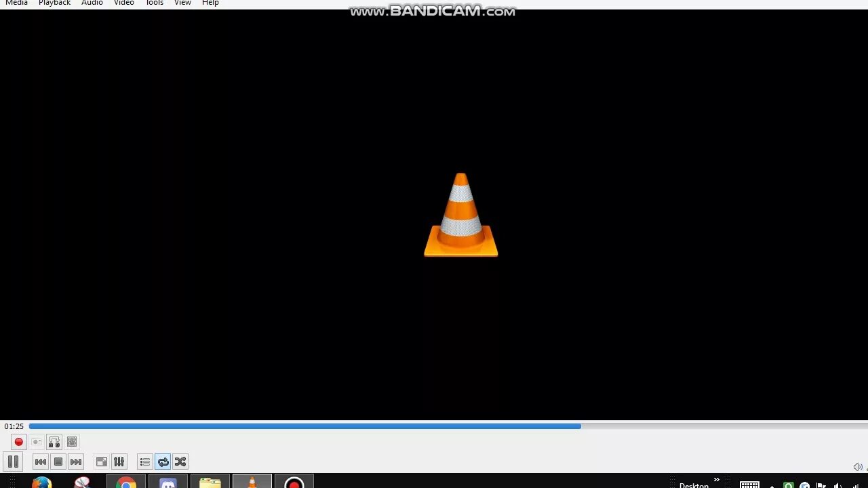Expand the Desktop toolbar chevron
868x488 pixels.
717,481
